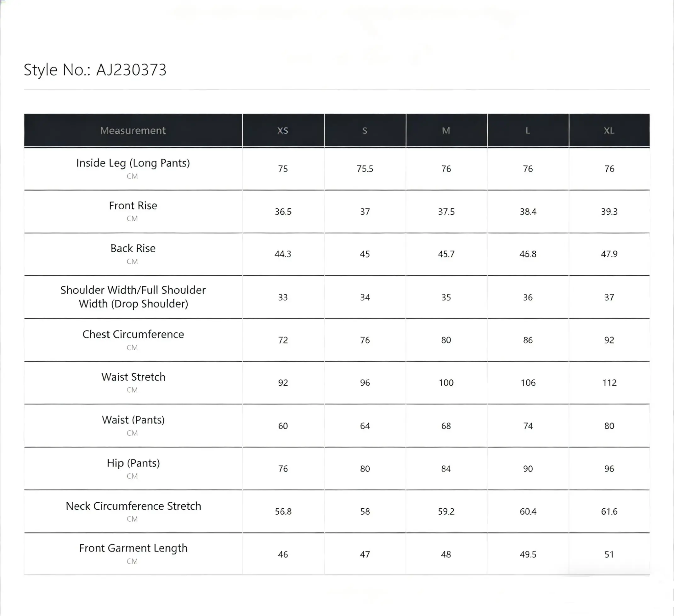
Task: Select the 112 Waist Stretch XL value
Action: coord(609,383)
